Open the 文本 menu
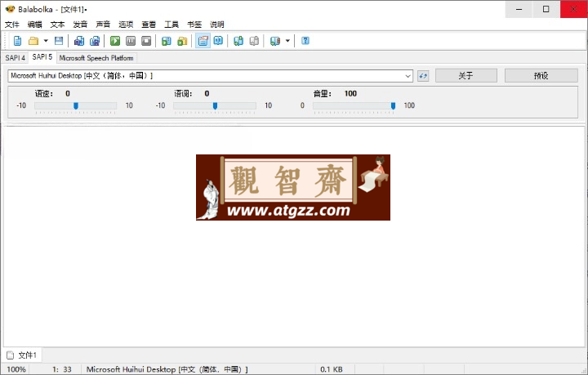 [x=58, y=25]
